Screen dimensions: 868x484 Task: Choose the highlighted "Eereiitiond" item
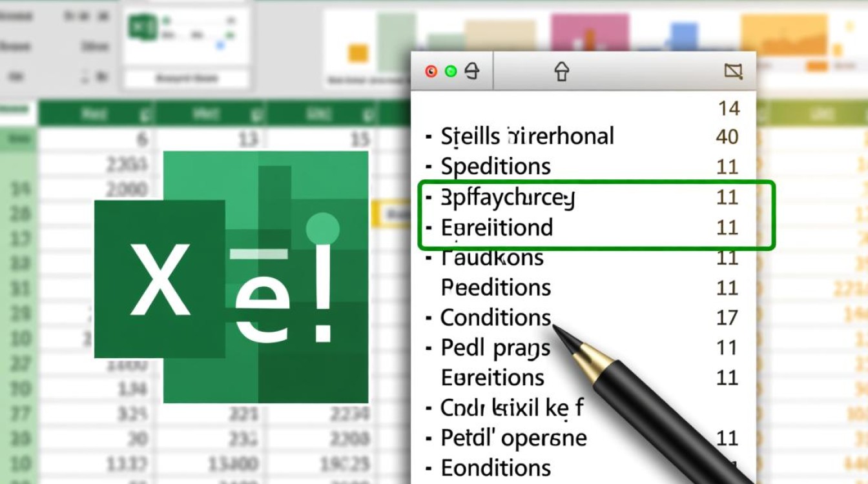tap(497, 227)
